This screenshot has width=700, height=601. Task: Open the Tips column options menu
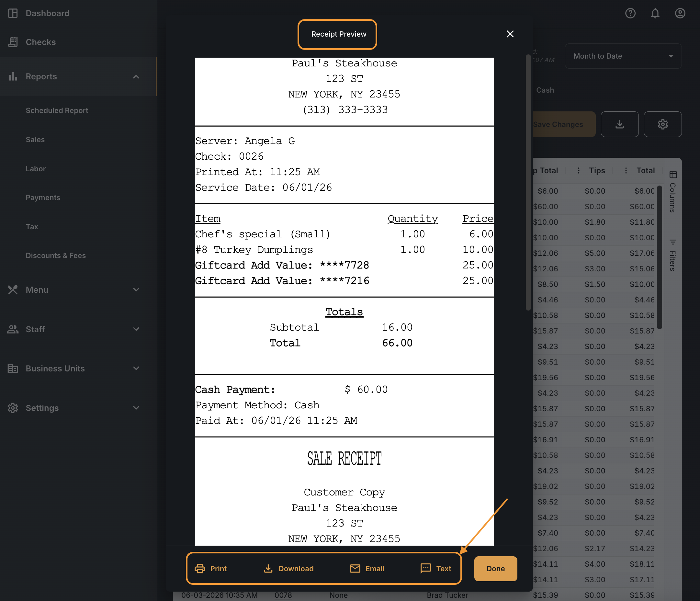coord(578,171)
